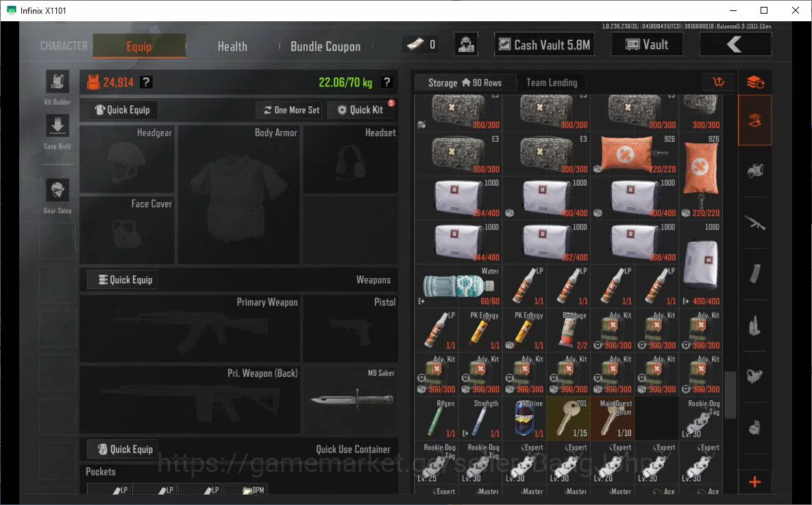Click the storage list scrollbar

[x=730, y=395]
